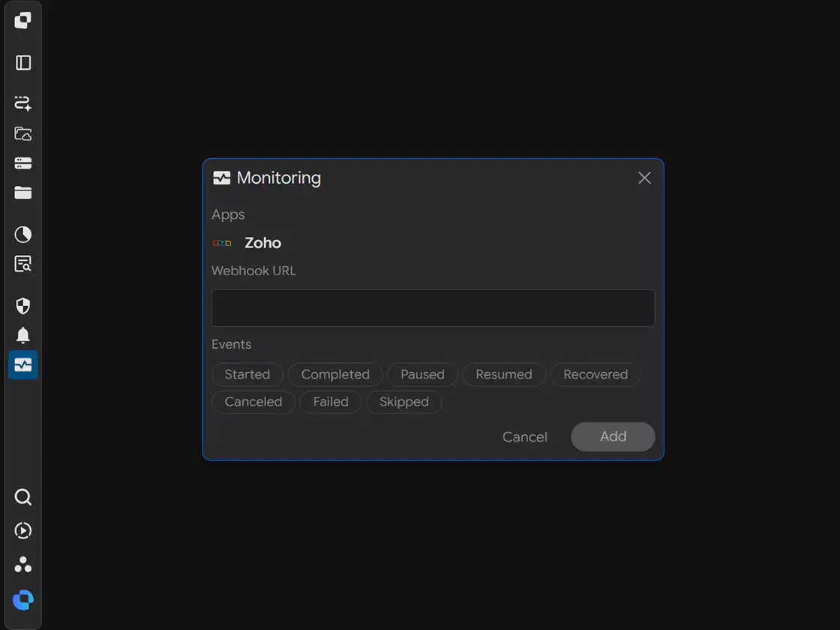Toggle the Failed event chip
Screen dimensions: 840x630
331,402
